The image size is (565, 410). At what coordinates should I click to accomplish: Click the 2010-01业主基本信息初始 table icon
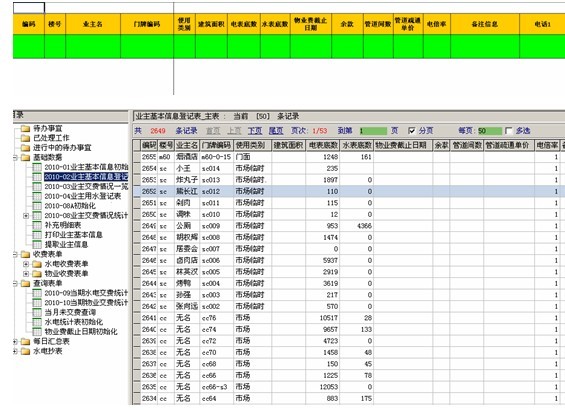37,167
